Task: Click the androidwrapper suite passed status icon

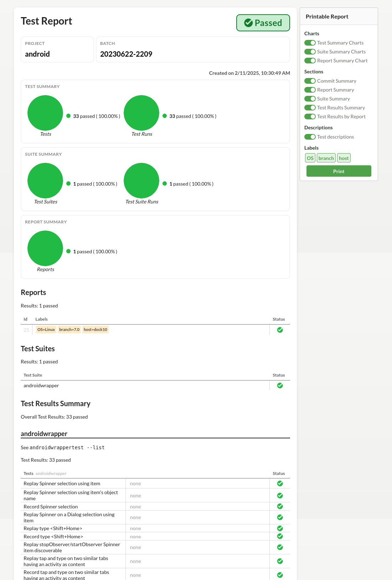Action: click(280, 385)
